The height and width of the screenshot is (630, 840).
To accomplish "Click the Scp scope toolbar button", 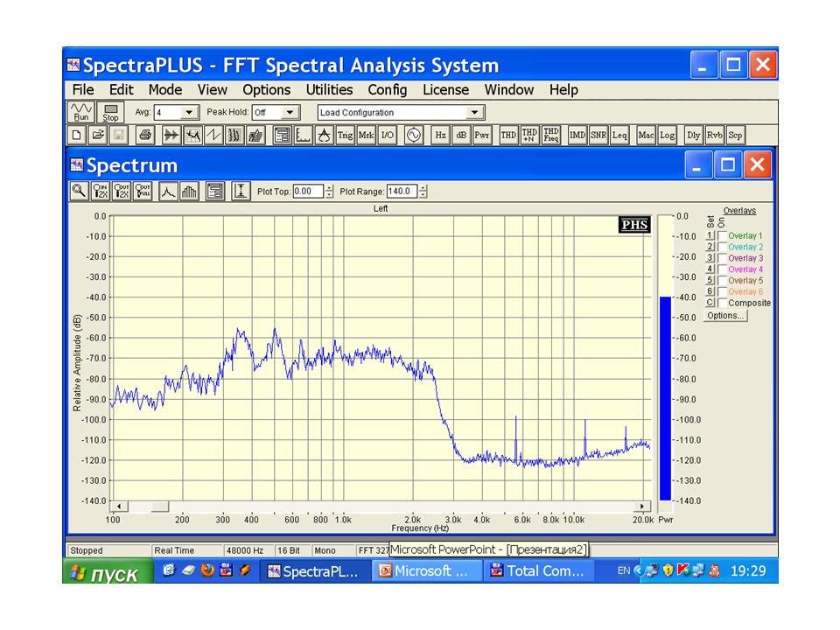I will [x=736, y=135].
